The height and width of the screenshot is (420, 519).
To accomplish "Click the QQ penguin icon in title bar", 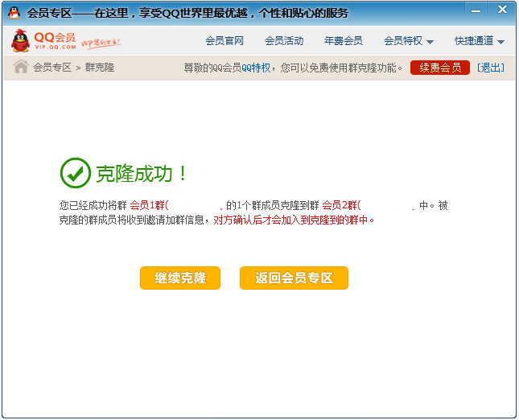I will pos(14,12).
